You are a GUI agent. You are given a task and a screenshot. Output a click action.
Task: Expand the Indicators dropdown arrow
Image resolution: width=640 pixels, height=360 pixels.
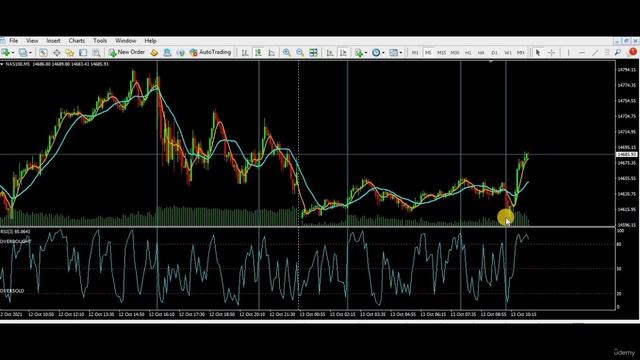click(x=366, y=53)
